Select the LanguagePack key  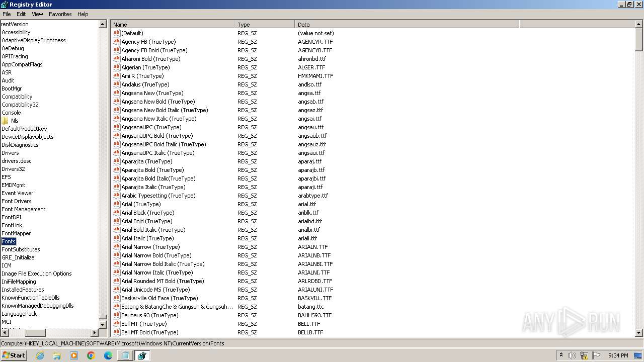(19, 314)
